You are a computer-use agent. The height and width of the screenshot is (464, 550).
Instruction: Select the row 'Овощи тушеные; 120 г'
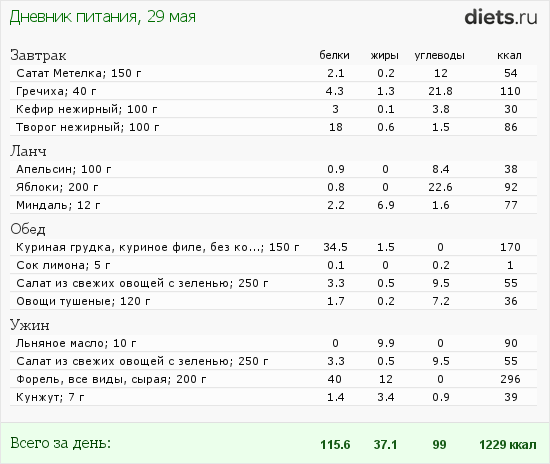coord(273,301)
